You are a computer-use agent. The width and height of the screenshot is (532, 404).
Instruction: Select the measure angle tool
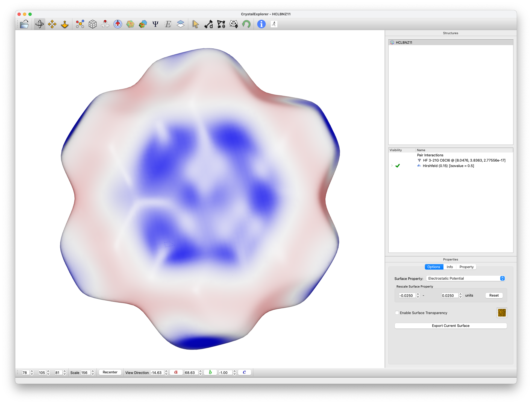point(221,24)
